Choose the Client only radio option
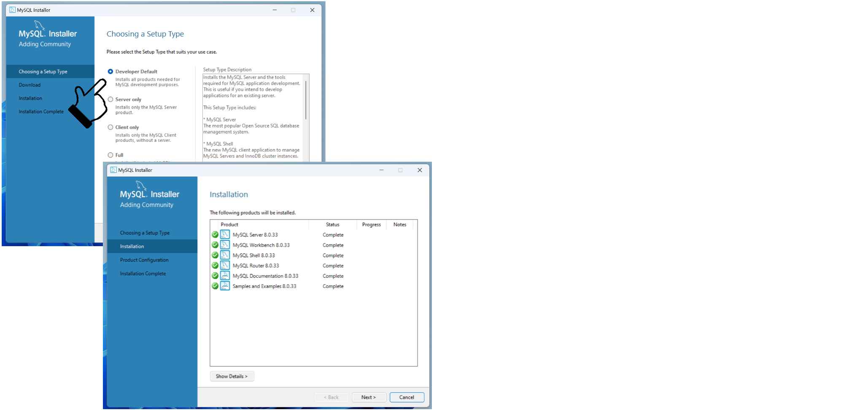 click(111, 127)
